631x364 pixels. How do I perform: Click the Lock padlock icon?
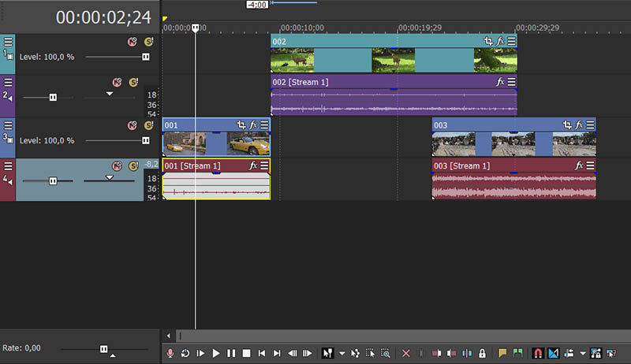(x=482, y=353)
